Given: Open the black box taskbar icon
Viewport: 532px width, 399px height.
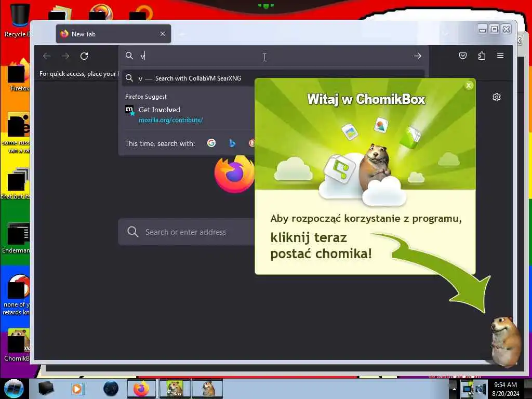Looking at the screenshot, I should click(x=46, y=389).
